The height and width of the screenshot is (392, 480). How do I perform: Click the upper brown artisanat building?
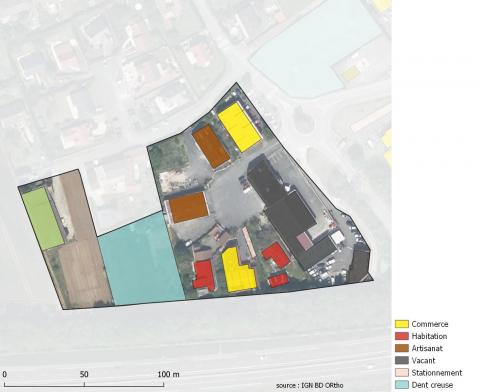(x=211, y=146)
